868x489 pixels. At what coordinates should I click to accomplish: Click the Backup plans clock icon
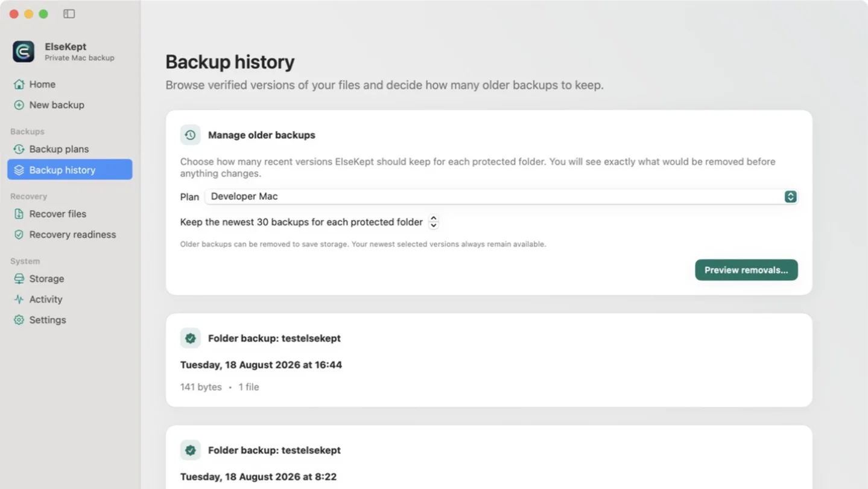coord(19,149)
